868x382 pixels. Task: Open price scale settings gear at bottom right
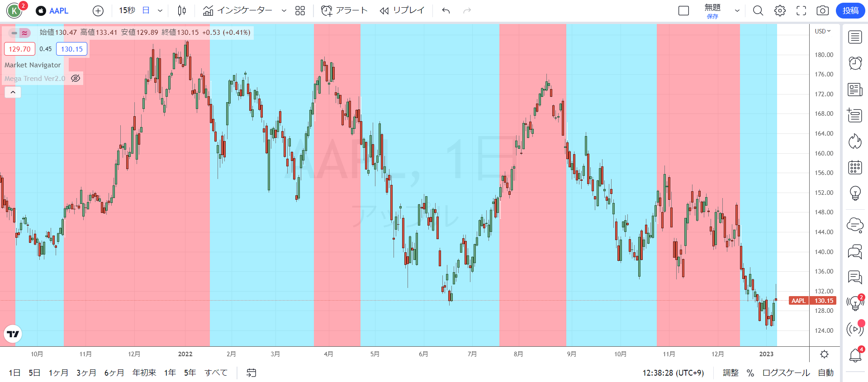(825, 354)
